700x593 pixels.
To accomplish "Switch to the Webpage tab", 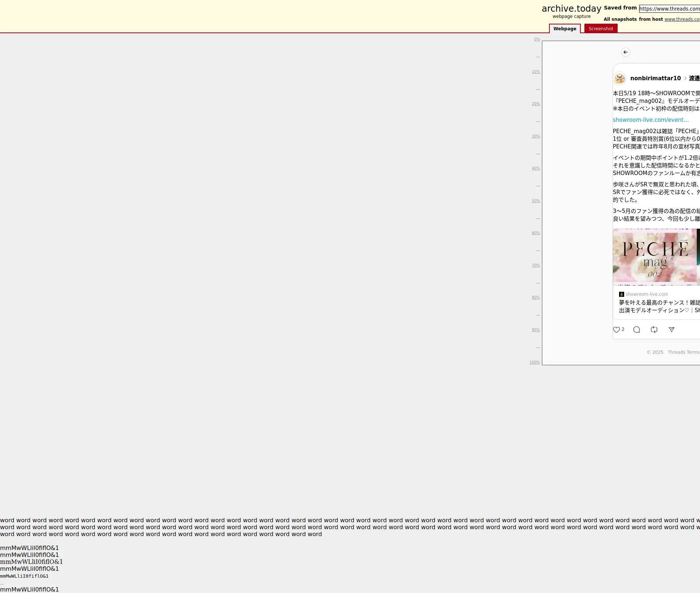I will (x=564, y=29).
